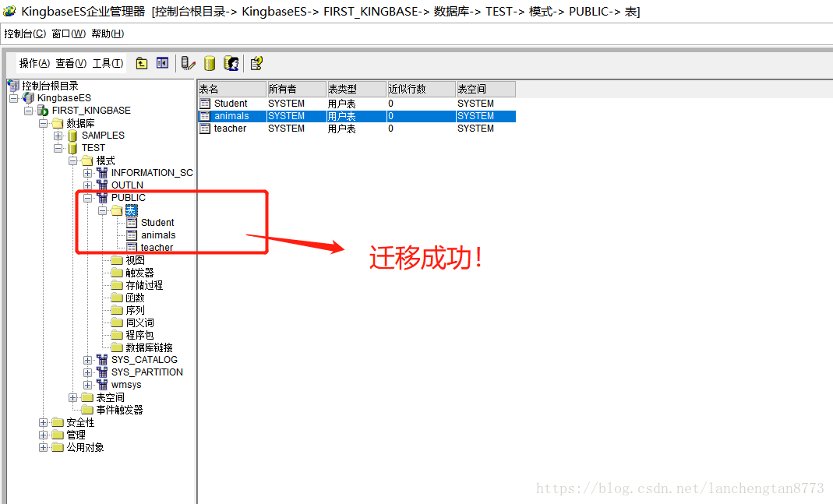Click the SAMPLES database cylinder icon
Viewport: 833px width, 504px height.
click(72, 136)
